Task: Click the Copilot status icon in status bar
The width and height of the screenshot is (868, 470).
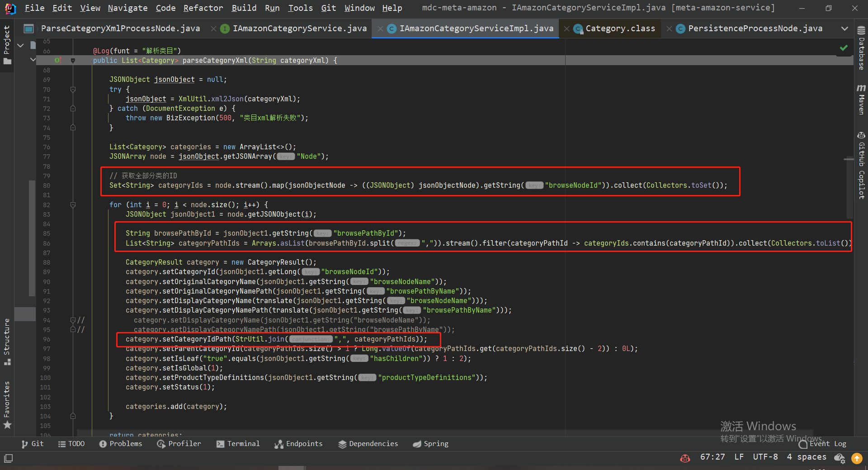Action: (685, 458)
